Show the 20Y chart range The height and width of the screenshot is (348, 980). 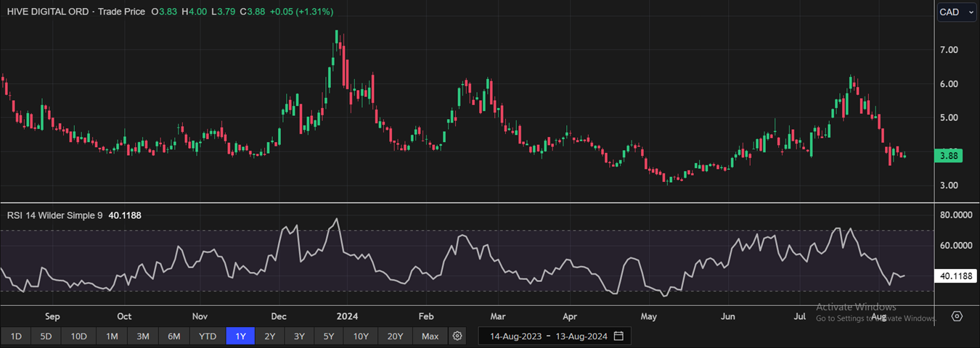[x=395, y=336]
